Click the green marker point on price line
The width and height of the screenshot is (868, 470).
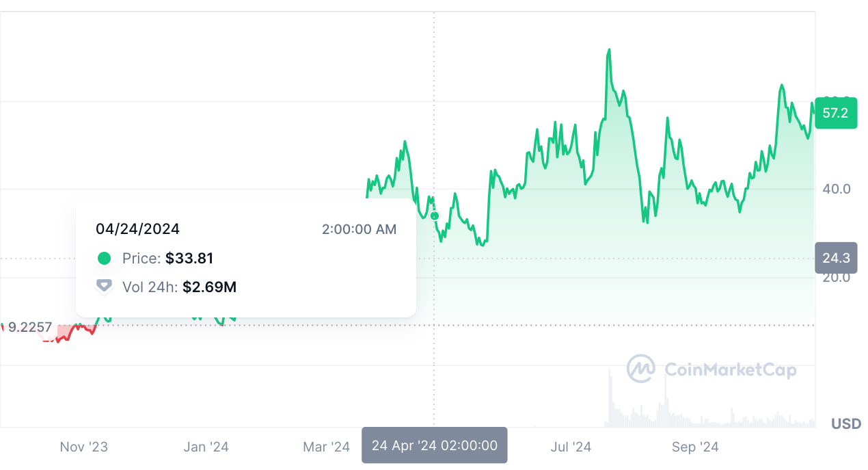pyautogui.click(x=435, y=216)
